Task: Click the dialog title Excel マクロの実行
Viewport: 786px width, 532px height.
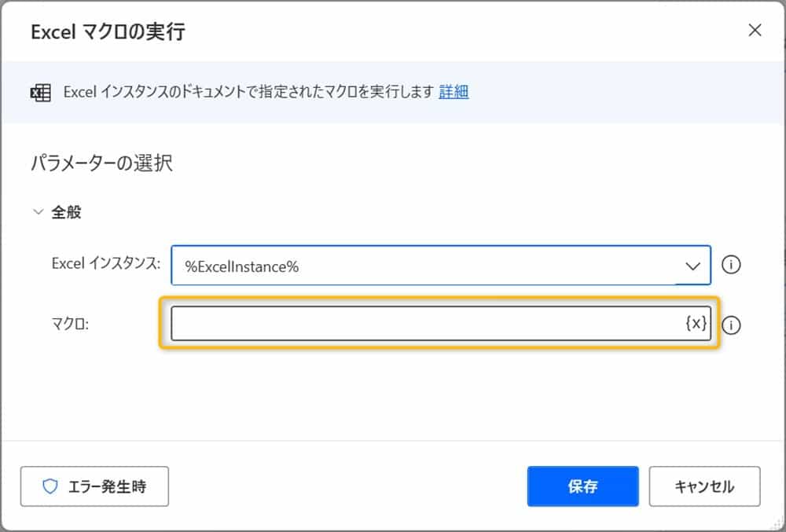Action: pos(108,31)
